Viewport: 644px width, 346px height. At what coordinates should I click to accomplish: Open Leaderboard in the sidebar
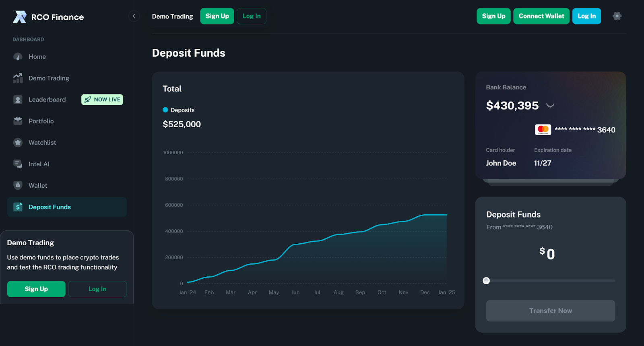pyautogui.click(x=67, y=99)
